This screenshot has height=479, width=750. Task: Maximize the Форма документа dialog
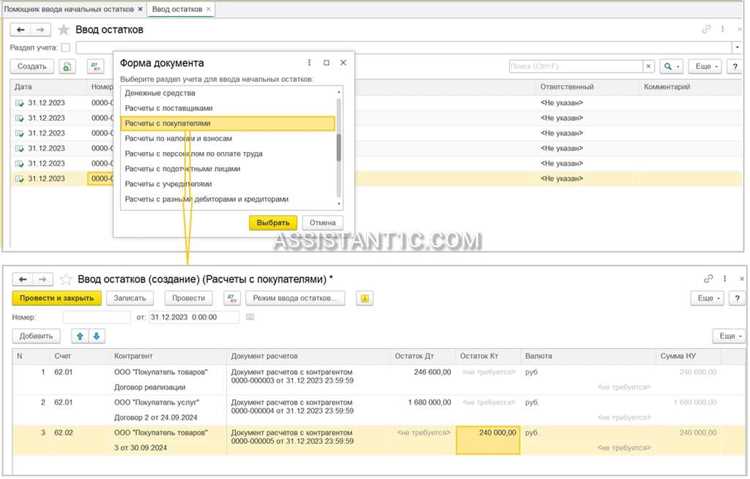click(326, 63)
